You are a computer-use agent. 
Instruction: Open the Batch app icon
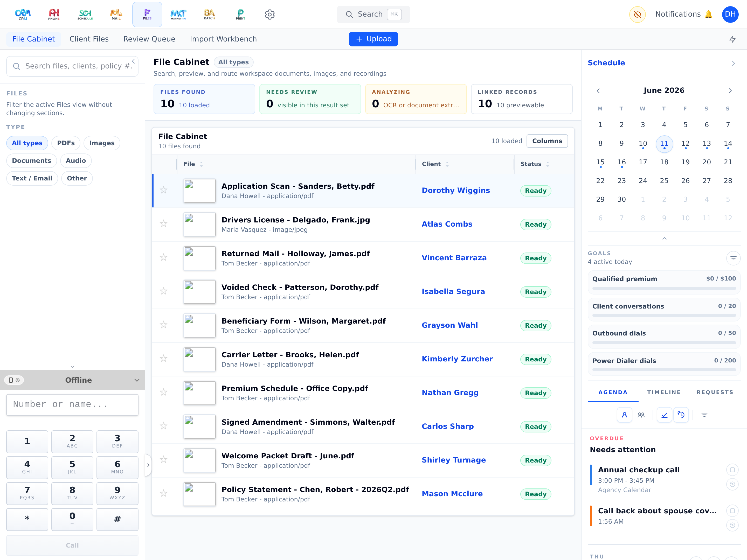209,14
